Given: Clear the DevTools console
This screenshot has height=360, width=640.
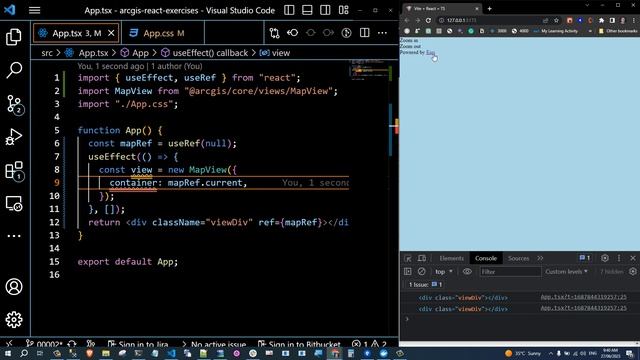Looking at the screenshot, I should (422, 271).
